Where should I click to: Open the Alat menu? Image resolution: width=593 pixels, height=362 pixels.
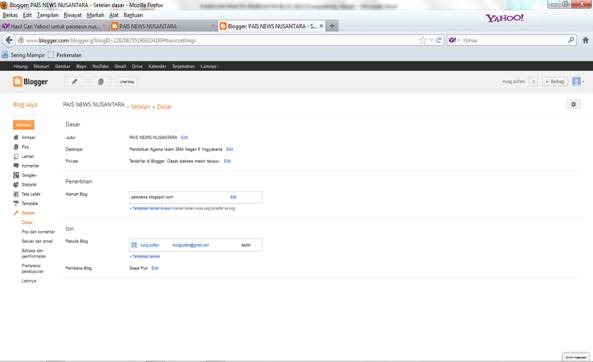tap(114, 15)
